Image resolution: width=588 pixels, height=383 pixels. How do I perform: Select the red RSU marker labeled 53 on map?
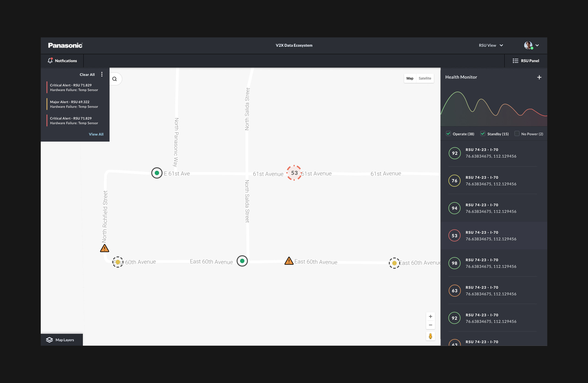click(294, 173)
